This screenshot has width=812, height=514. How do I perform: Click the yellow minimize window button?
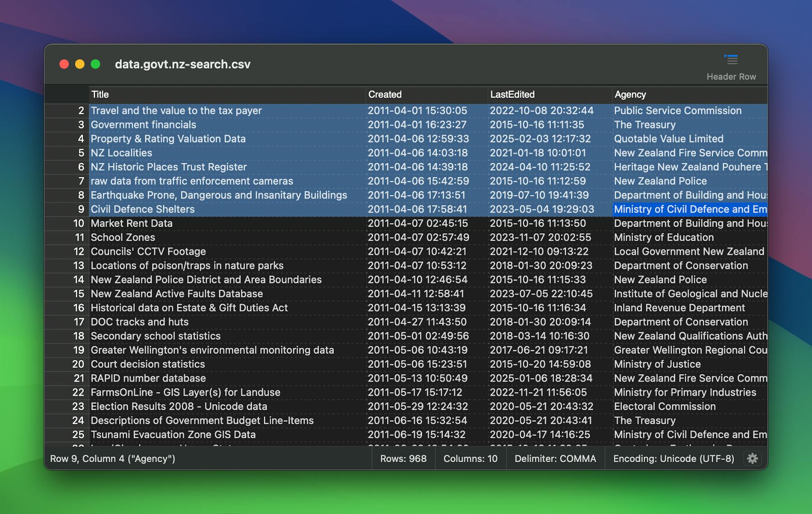tap(80, 64)
